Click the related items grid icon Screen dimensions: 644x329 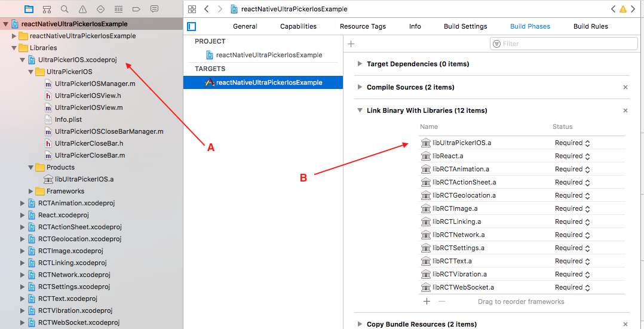tap(192, 8)
